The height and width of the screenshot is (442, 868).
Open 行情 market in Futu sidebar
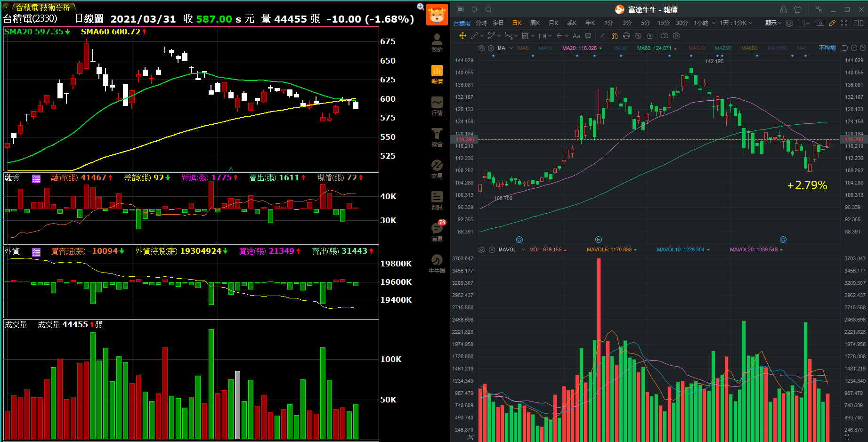(437, 106)
